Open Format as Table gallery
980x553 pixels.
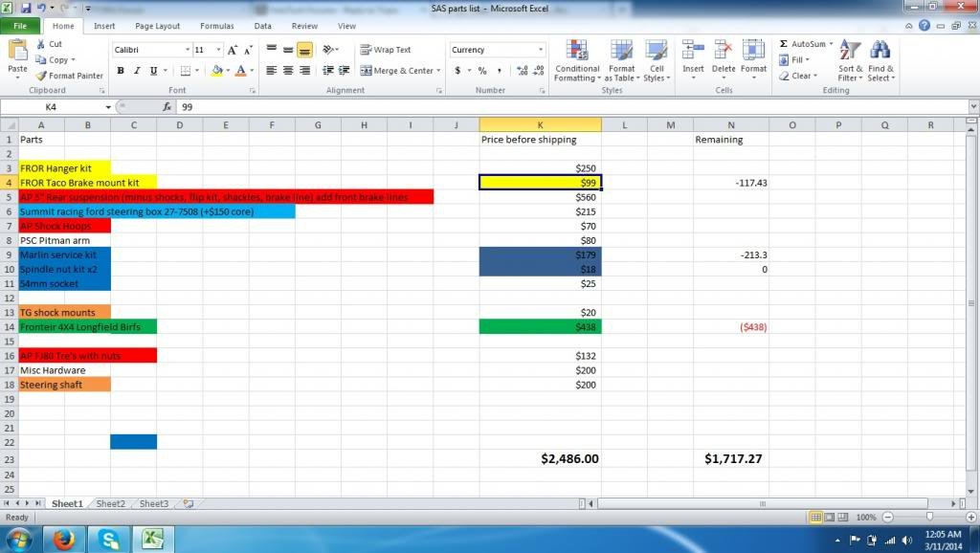622,60
